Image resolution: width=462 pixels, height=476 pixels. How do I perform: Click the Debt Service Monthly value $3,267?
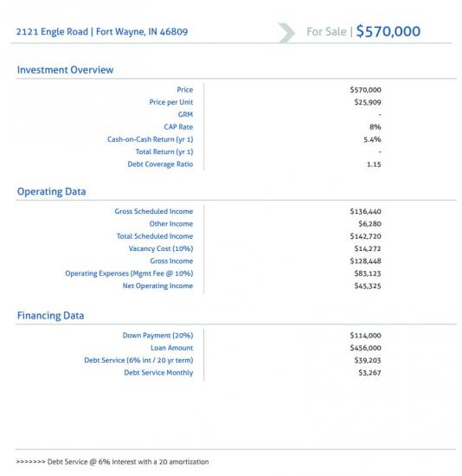tap(369, 373)
